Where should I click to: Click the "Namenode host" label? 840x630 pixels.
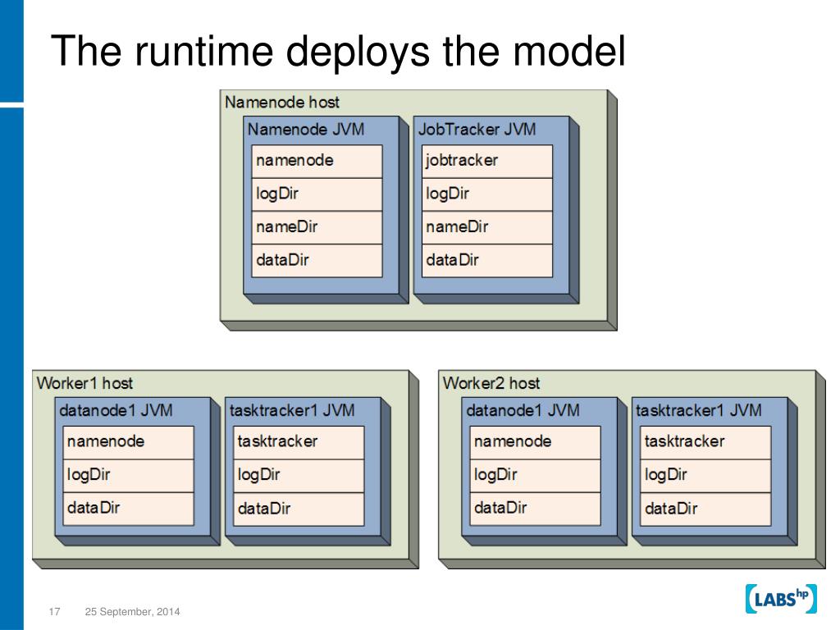tap(282, 102)
